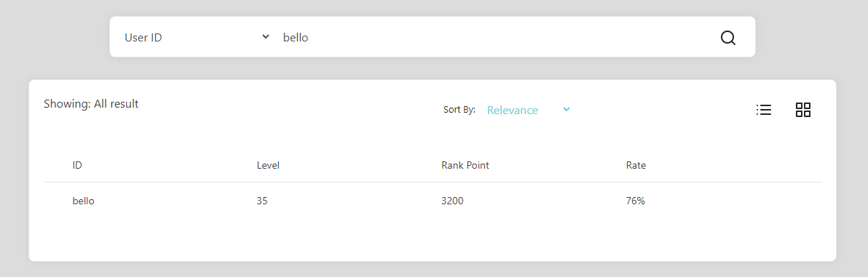
Task: Click the ID column header
Action: [77, 165]
